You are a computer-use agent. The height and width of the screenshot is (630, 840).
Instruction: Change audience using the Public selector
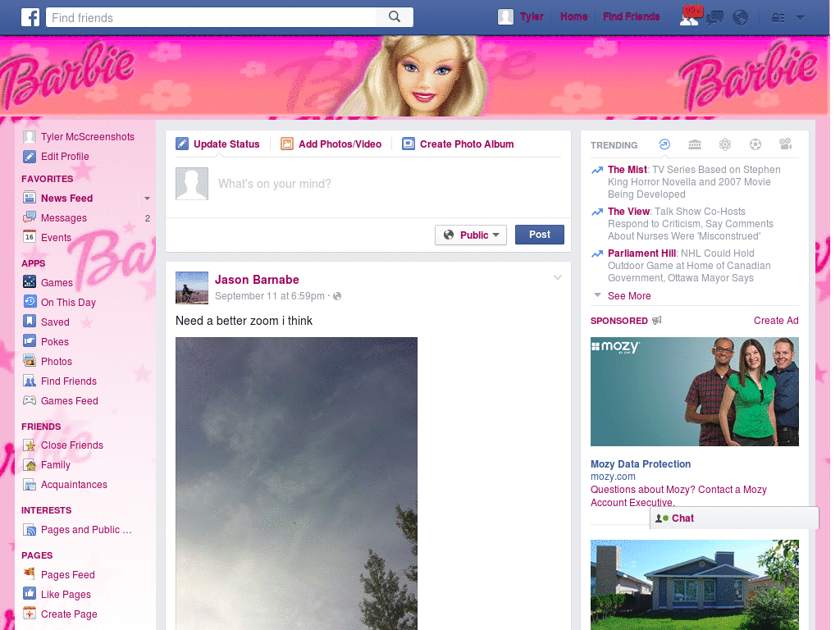pos(471,235)
